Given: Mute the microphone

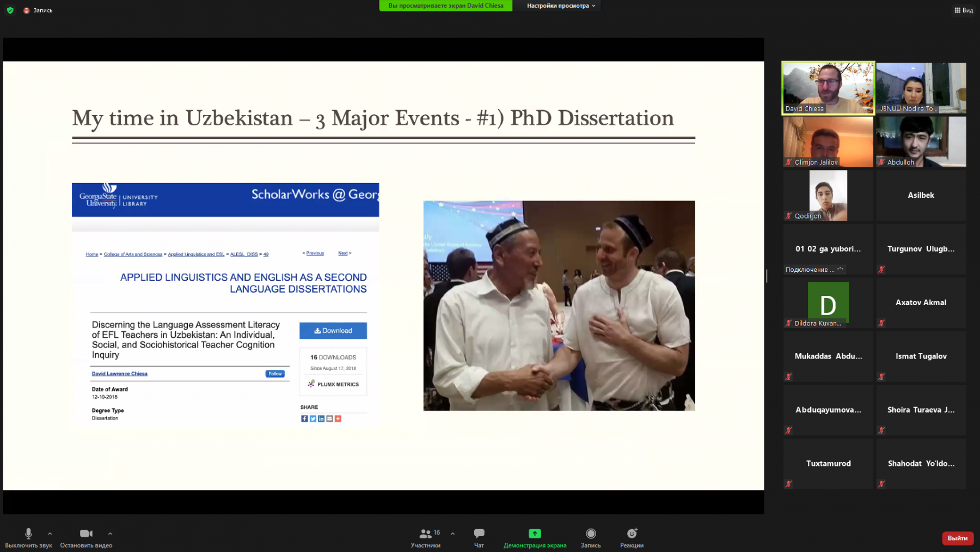Looking at the screenshot, I should 28,537.
